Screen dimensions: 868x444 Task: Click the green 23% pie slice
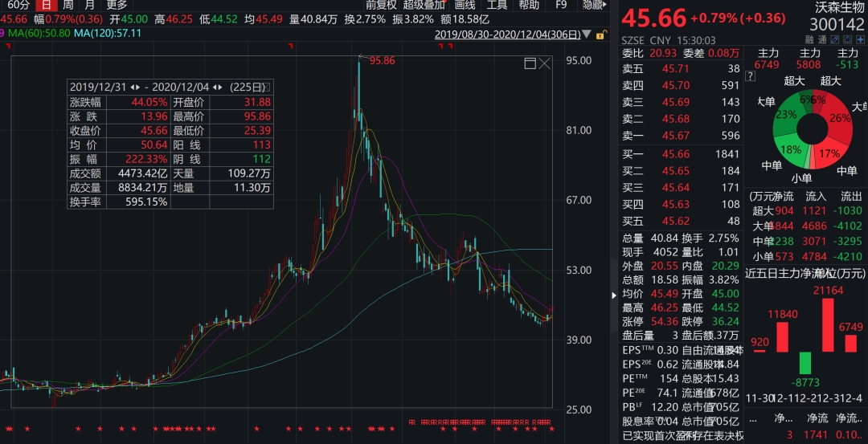coord(787,113)
